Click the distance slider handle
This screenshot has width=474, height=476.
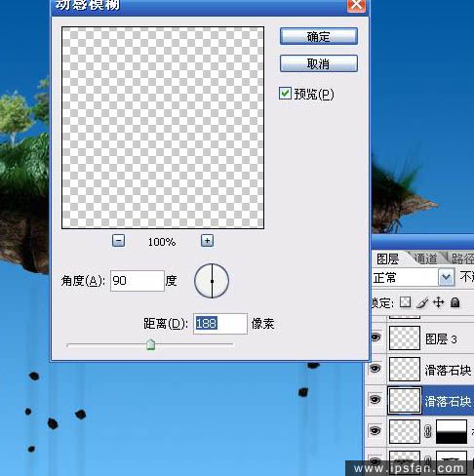(150, 344)
